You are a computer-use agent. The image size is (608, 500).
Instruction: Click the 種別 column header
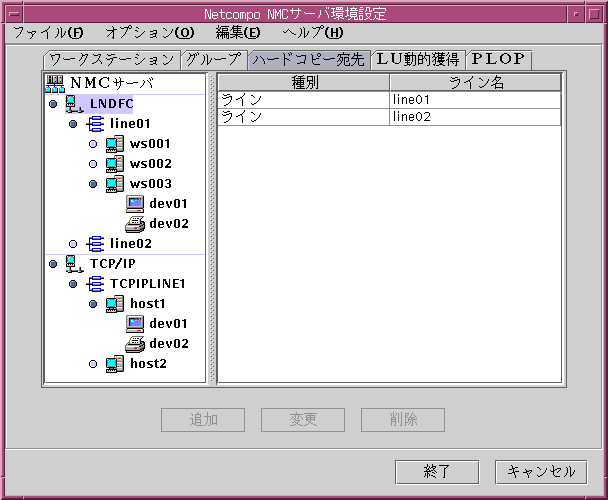(304, 83)
